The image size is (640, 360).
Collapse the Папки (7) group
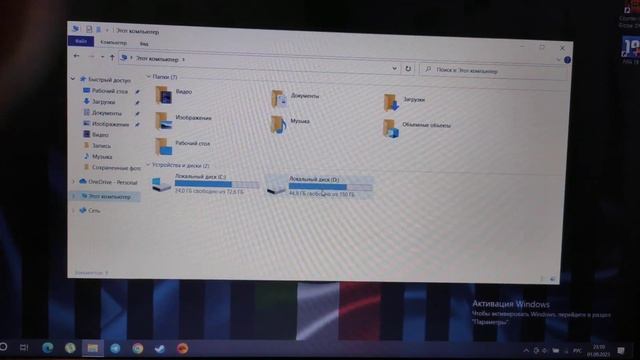148,76
